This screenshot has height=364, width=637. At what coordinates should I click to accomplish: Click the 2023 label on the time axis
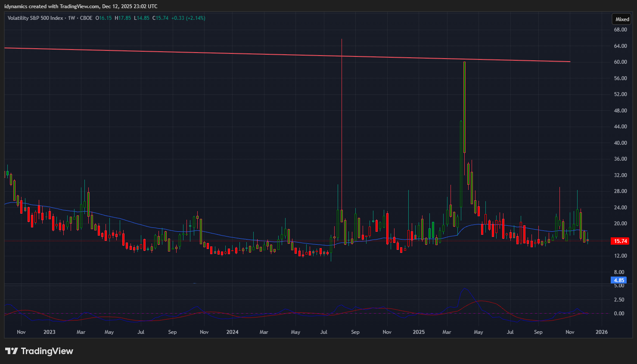click(x=50, y=332)
